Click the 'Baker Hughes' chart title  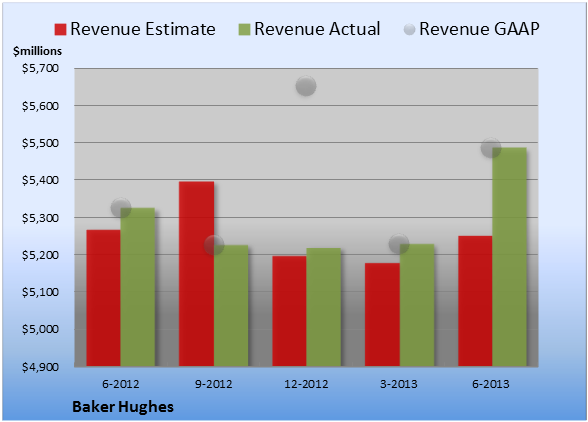click(123, 407)
